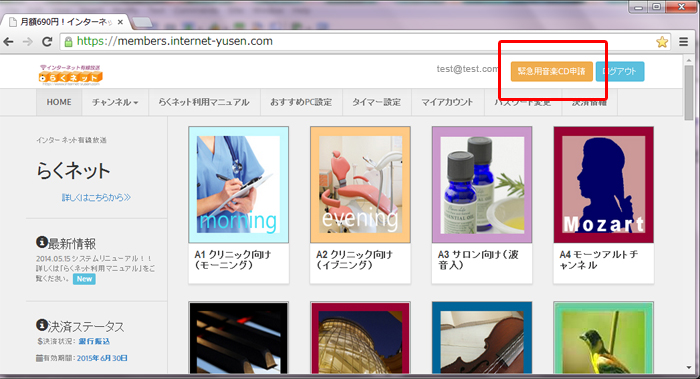Open the morning nurse channel thumbnail
700x379 pixels.
click(x=238, y=184)
